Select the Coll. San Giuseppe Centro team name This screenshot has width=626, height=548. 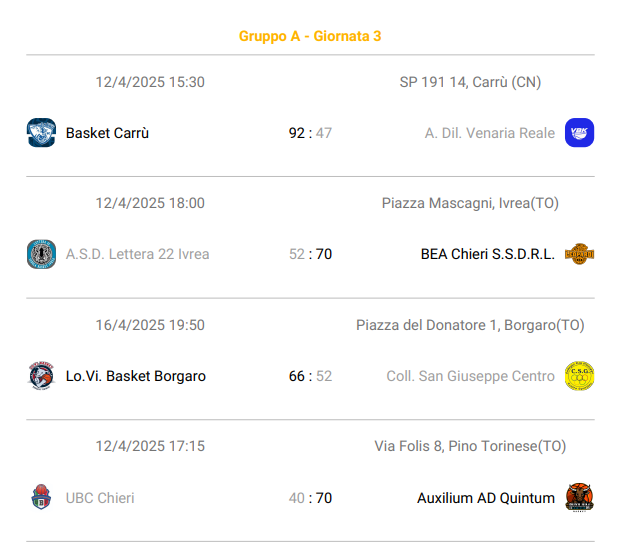470,376
